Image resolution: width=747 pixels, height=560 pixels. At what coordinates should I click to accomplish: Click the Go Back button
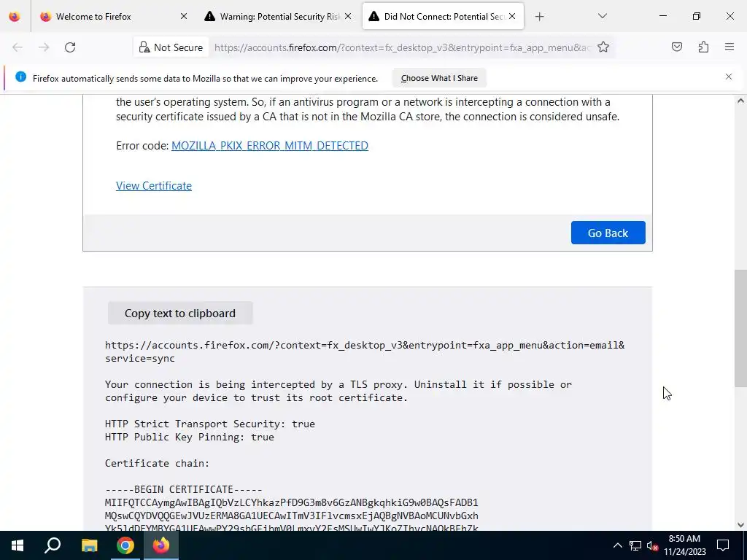point(608,233)
